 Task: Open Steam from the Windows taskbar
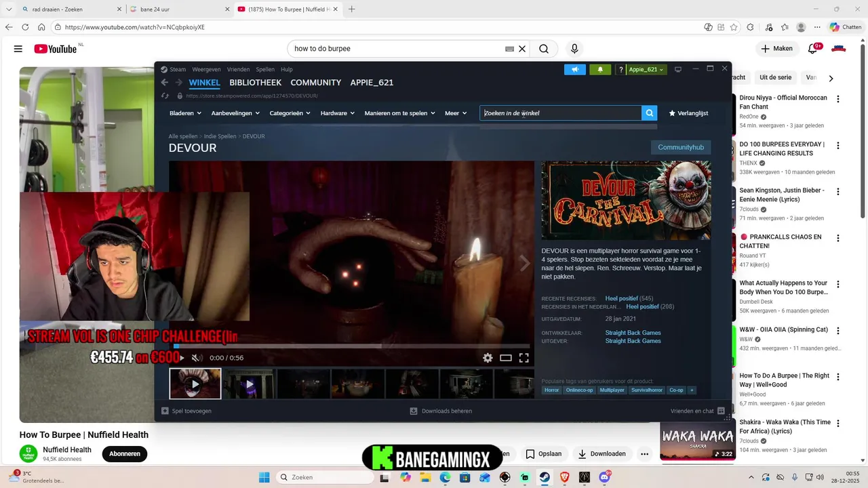click(x=545, y=477)
